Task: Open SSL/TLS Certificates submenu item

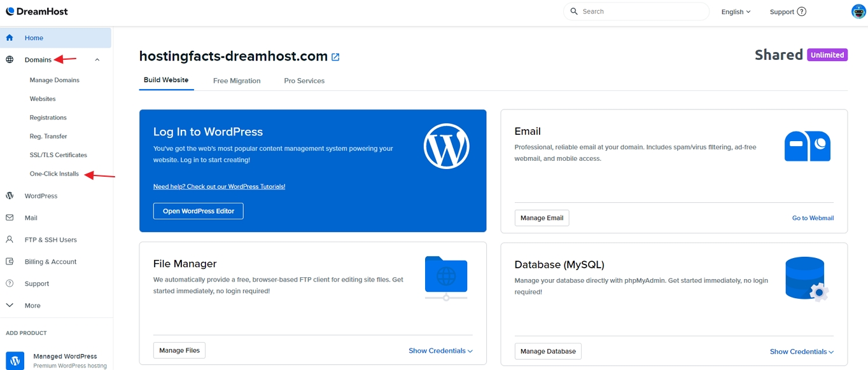Action: point(59,155)
